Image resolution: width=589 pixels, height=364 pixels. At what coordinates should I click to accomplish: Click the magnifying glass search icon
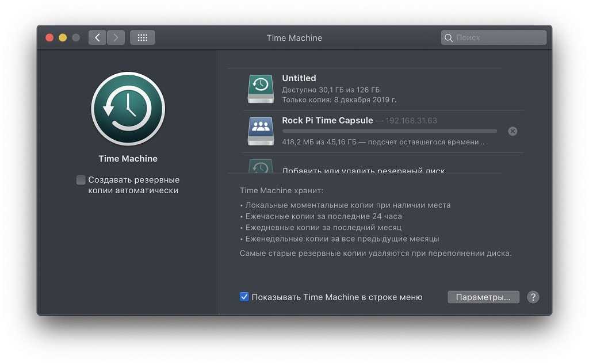(449, 38)
